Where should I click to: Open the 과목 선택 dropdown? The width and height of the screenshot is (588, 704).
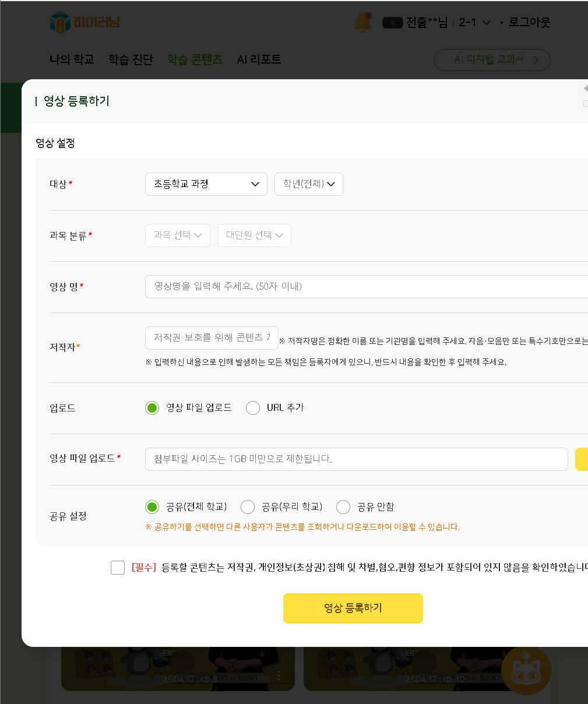(177, 235)
